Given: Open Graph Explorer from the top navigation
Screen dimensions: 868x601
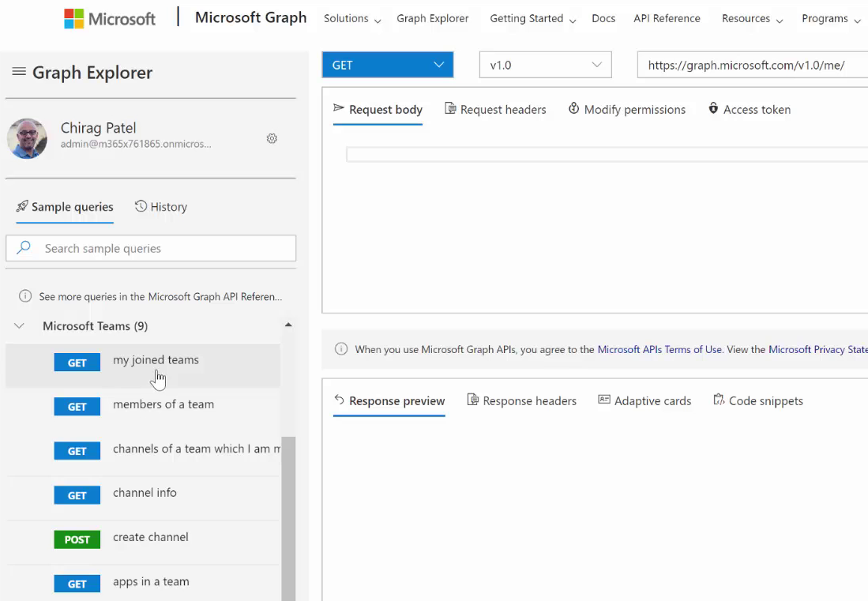Looking at the screenshot, I should [x=432, y=18].
